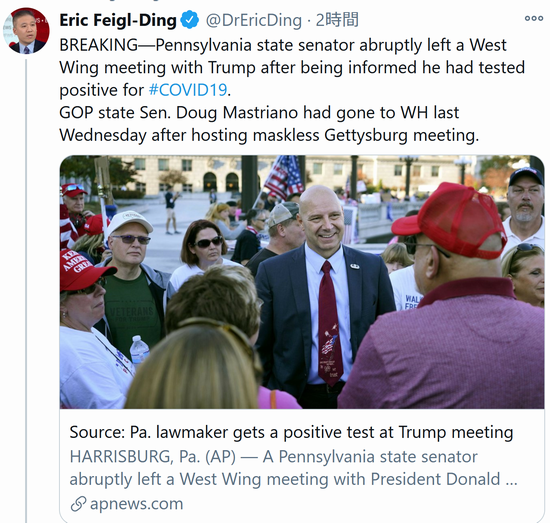This screenshot has height=523, width=550.
Task: Click the link card's text area border
Action: 302,465
